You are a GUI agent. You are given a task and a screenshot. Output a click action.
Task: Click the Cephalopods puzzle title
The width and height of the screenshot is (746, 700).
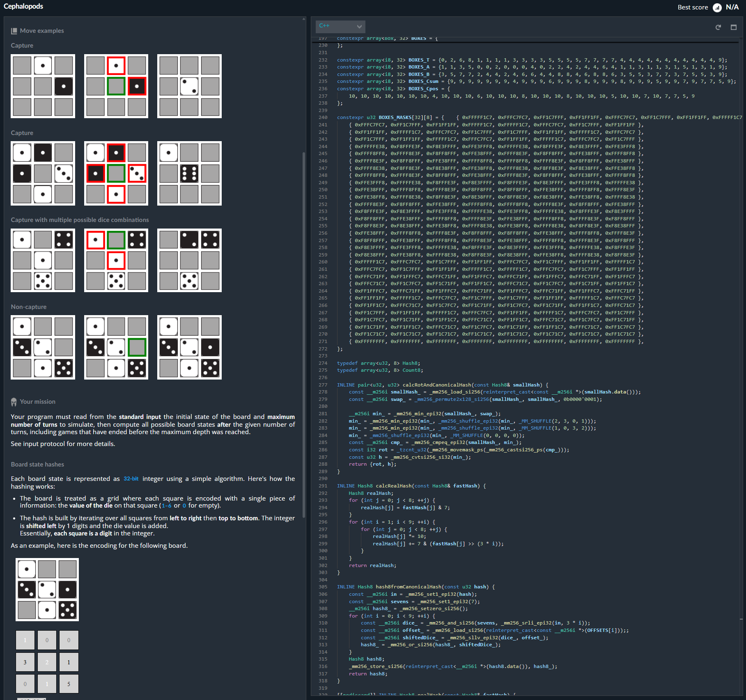coord(23,6)
